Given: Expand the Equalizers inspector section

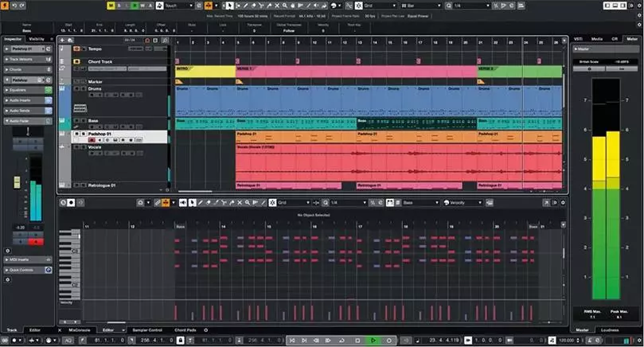Looking at the screenshot, I should [28, 90].
